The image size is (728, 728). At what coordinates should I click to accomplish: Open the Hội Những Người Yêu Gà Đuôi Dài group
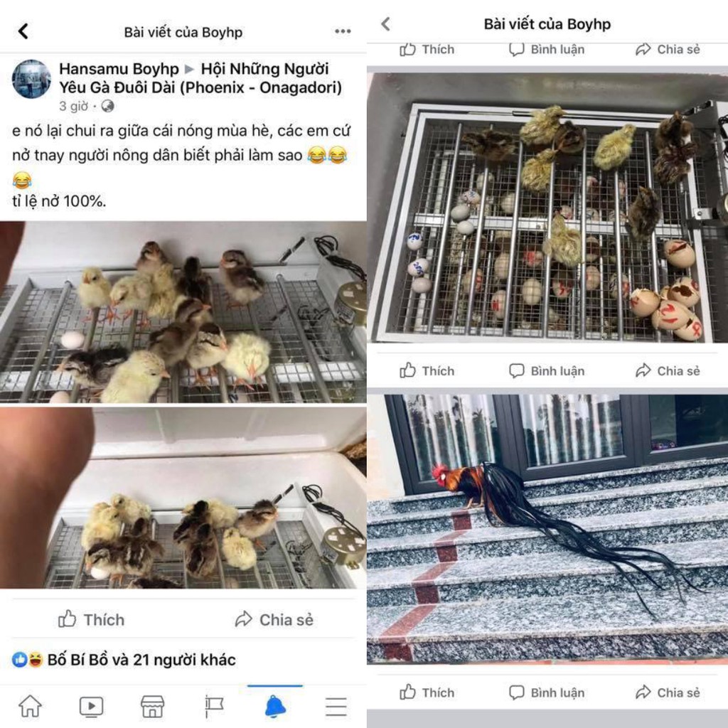[x=200, y=78]
